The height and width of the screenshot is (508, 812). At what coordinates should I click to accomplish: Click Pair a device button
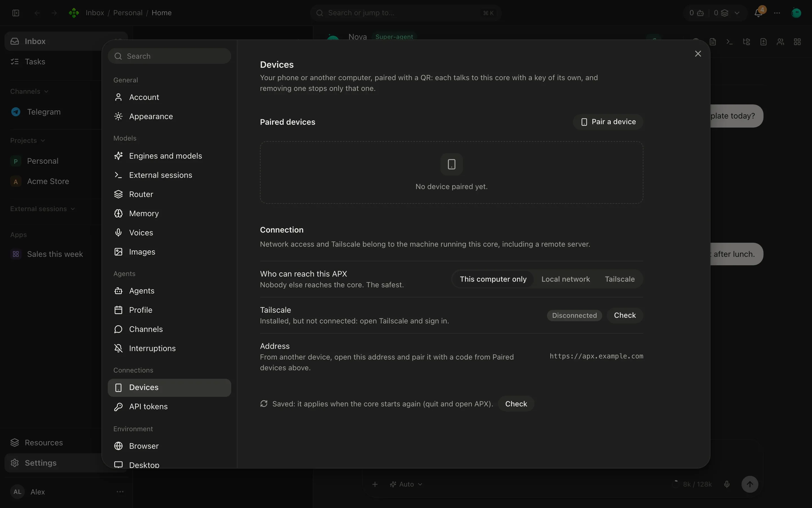(608, 122)
